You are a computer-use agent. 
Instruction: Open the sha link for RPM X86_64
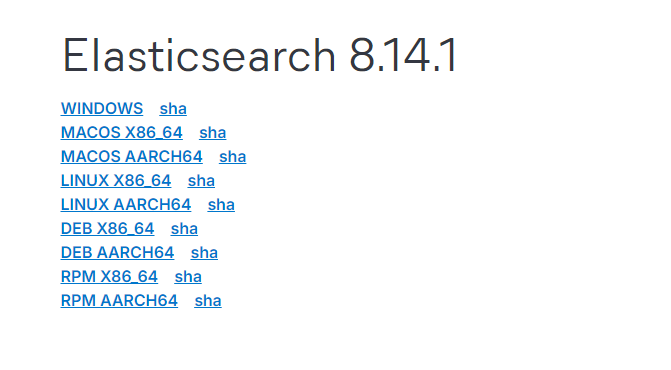pyautogui.click(x=188, y=276)
